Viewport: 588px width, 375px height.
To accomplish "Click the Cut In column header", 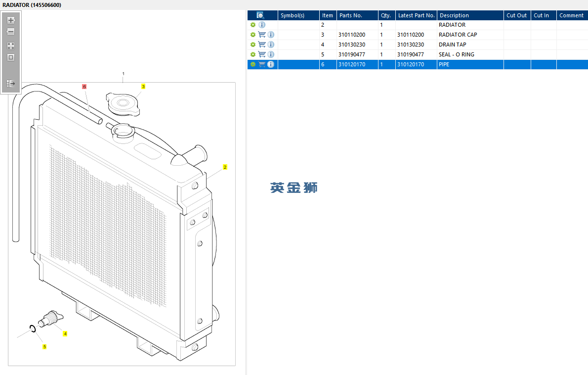I will [544, 15].
